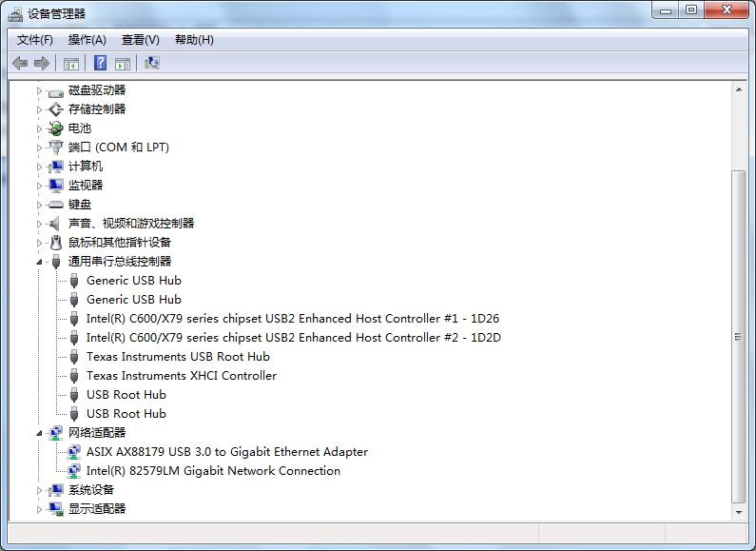Collapse the 网络适配器 node
This screenshot has width=756, height=551.
(40, 433)
